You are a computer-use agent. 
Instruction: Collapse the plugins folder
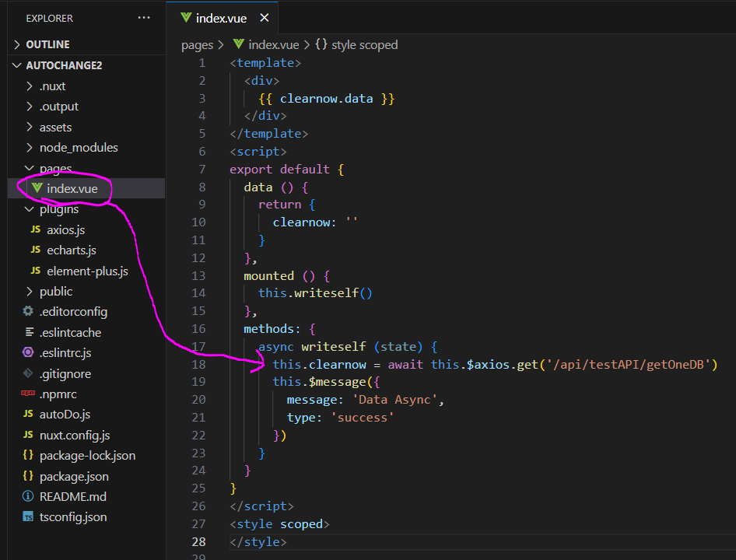click(58, 209)
